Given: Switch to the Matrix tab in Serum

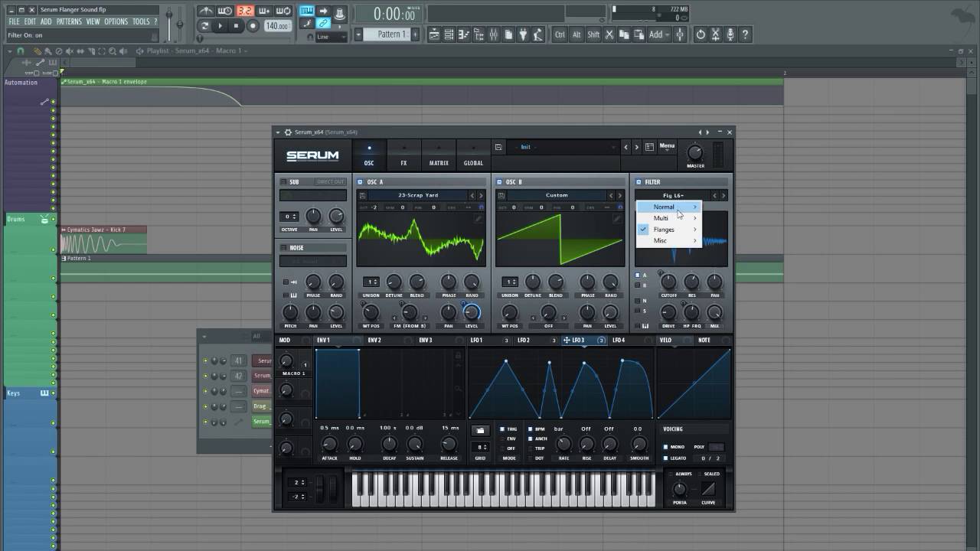Looking at the screenshot, I should 439,154.
